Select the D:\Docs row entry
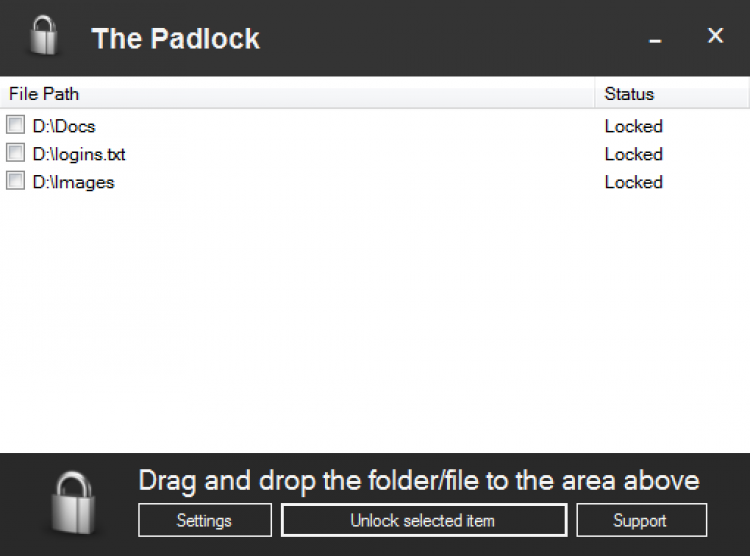Image resolution: width=750 pixels, height=556 pixels. (x=64, y=126)
